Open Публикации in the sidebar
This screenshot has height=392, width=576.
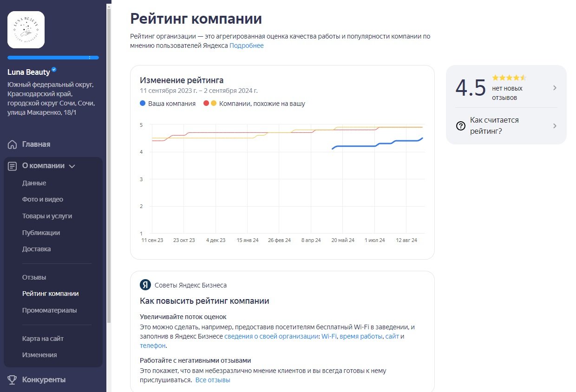(41, 233)
